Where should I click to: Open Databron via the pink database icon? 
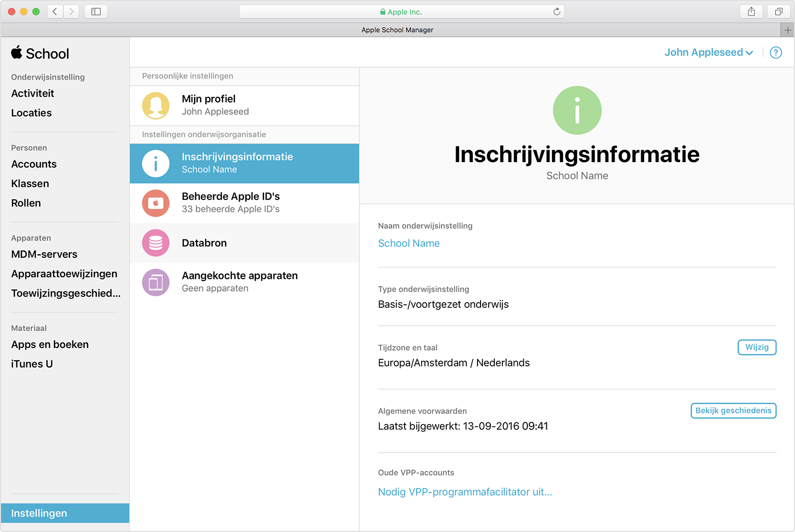156,243
